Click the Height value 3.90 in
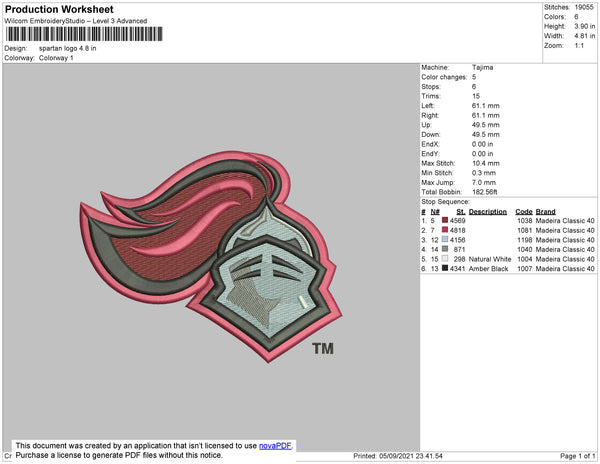 [x=585, y=26]
